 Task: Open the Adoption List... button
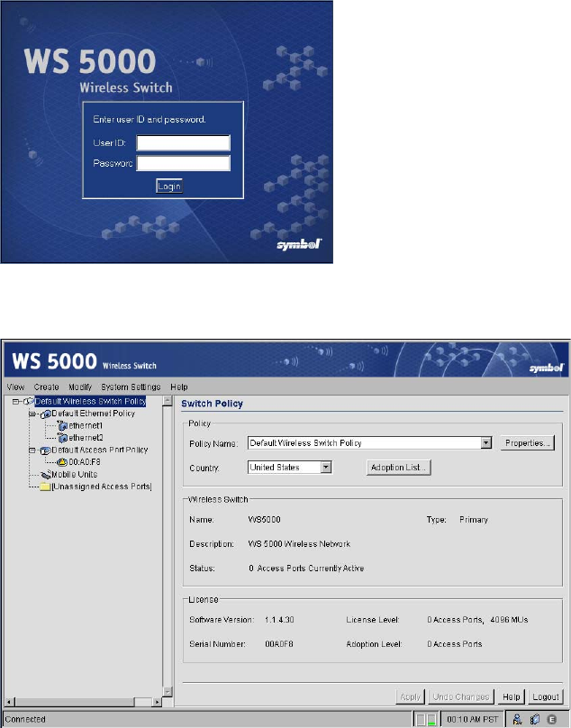(398, 468)
